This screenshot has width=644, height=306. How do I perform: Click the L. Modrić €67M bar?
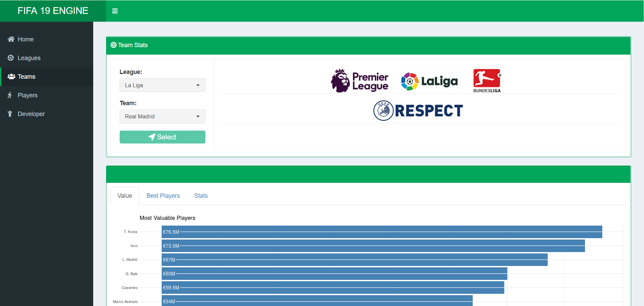coord(355,260)
